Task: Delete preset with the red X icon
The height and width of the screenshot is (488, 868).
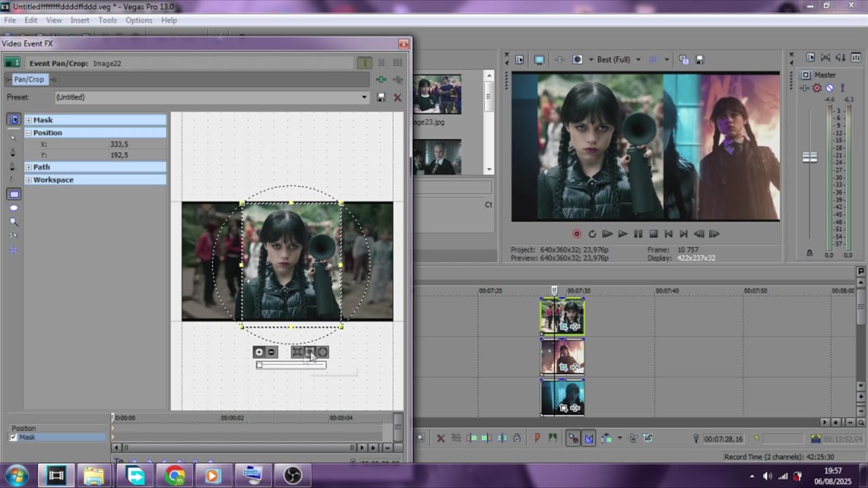Action: pyautogui.click(x=397, y=98)
